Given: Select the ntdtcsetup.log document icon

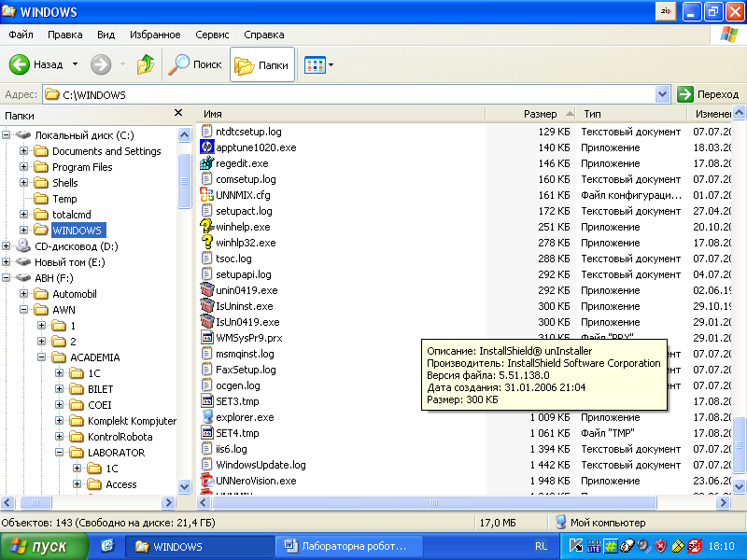Looking at the screenshot, I should [x=206, y=131].
